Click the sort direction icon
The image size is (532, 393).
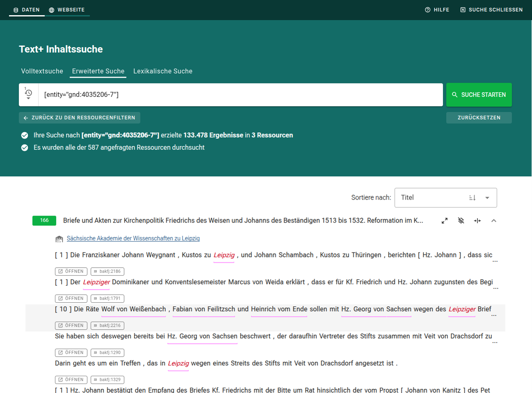(x=472, y=198)
